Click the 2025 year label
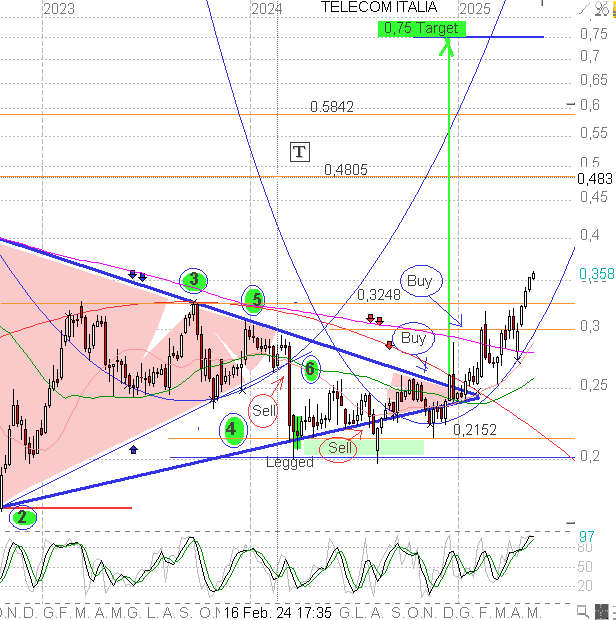The width and height of the screenshot is (616, 620). [474, 9]
